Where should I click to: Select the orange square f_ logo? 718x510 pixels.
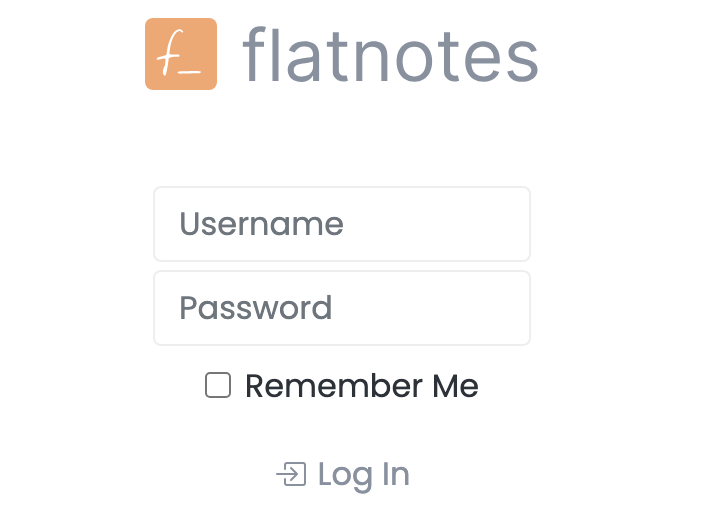pos(181,54)
